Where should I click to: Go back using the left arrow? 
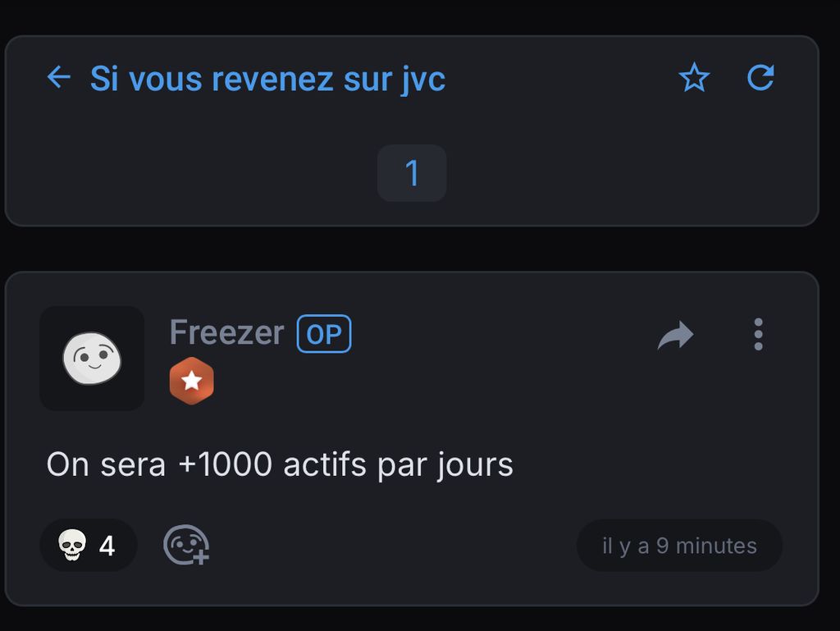[58, 78]
